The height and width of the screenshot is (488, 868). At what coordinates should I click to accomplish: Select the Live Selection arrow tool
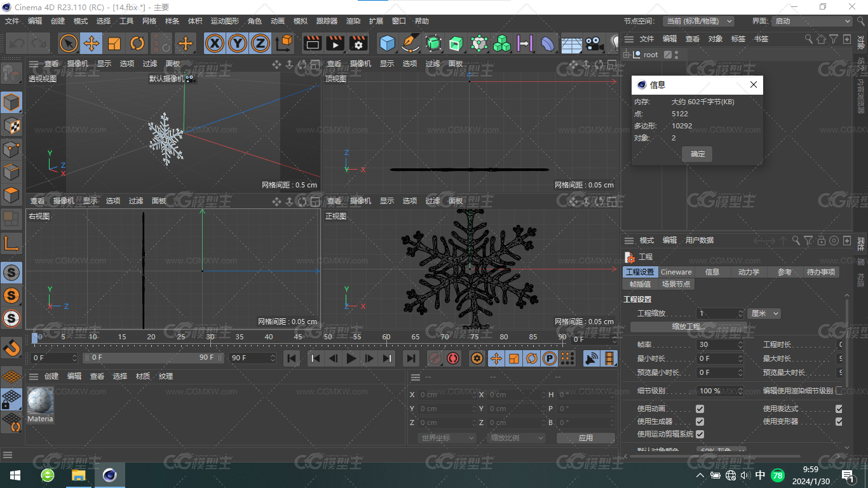69,43
